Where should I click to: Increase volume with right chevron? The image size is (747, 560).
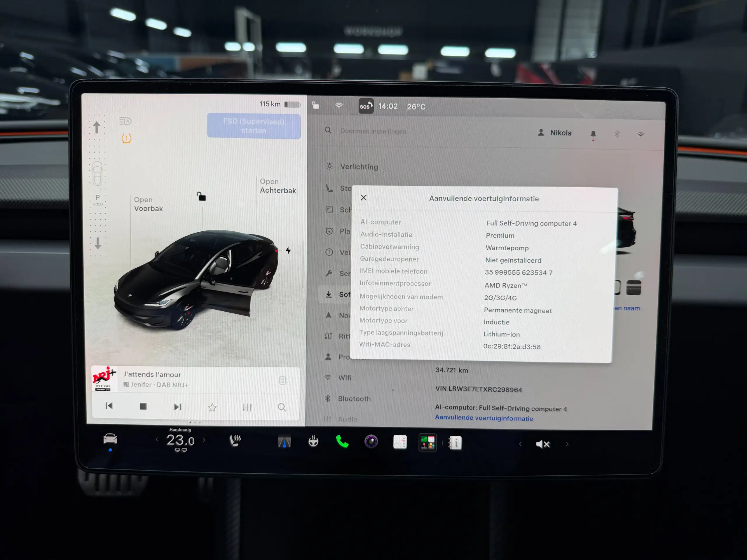click(x=567, y=444)
